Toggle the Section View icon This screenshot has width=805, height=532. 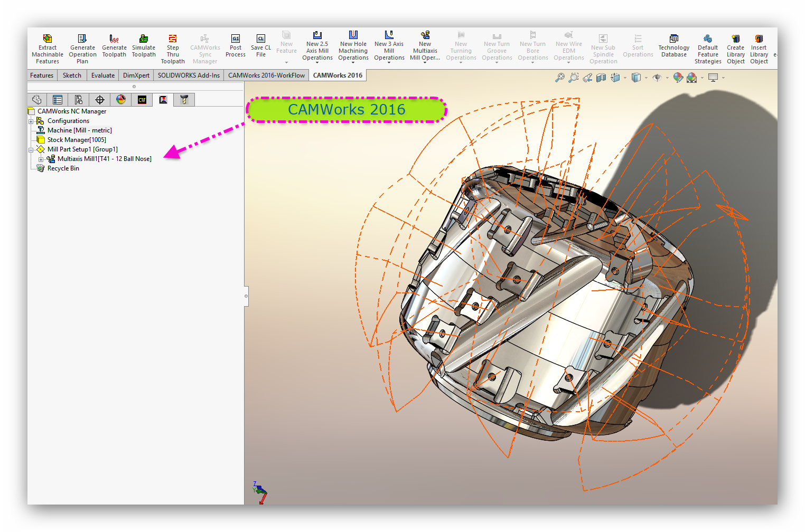[601, 78]
